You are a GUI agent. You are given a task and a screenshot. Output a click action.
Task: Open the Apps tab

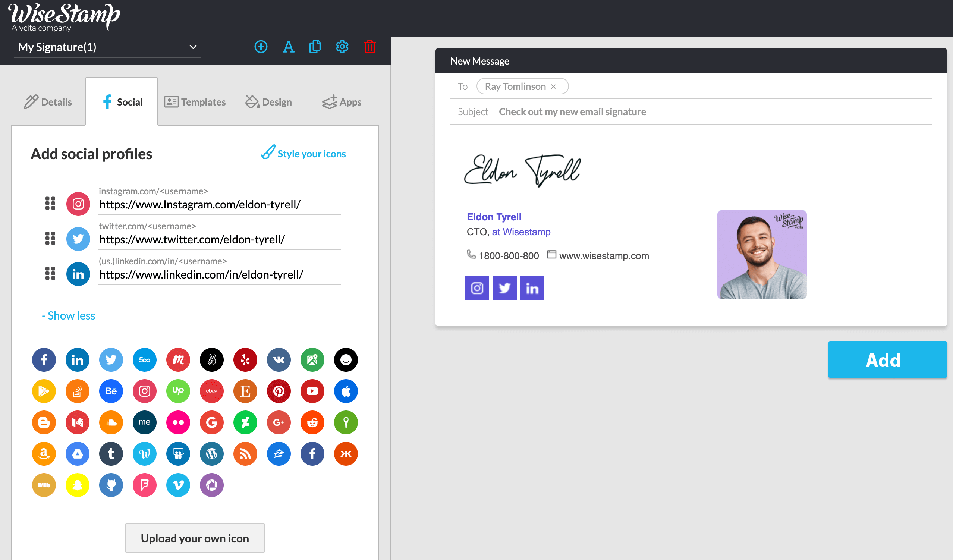[x=342, y=102]
